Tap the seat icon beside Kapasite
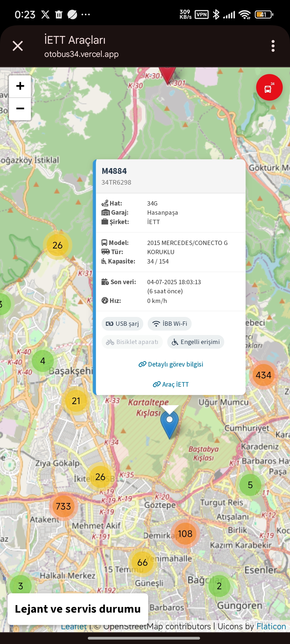 pyautogui.click(x=104, y=261)
